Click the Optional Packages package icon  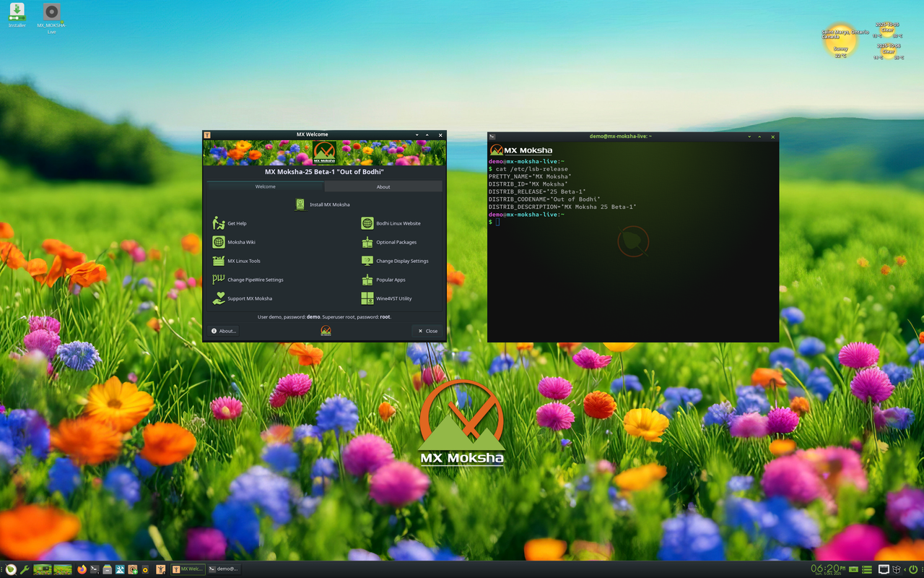point(367,242)
